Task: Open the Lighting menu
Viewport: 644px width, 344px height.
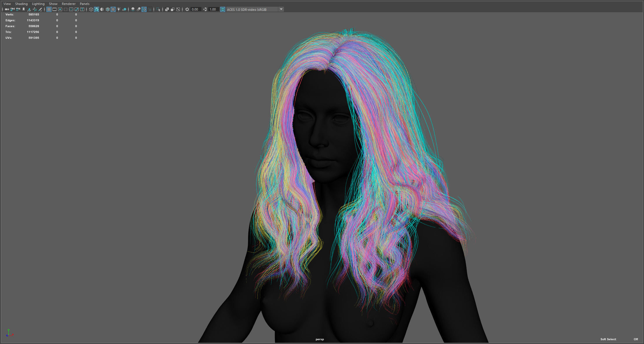Action: tap(38, 4)
